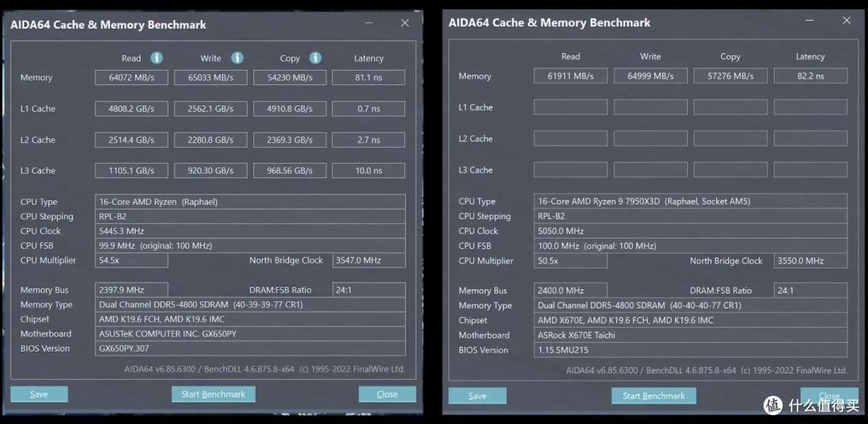The height and width of the screenshot is (424, 868).
Task: Select Memory Copy value 54230 MB/s
Action: [290, 77]
